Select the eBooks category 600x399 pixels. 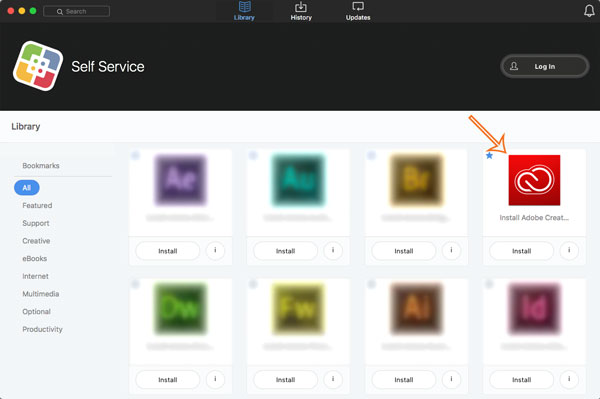tap(34, 259)
